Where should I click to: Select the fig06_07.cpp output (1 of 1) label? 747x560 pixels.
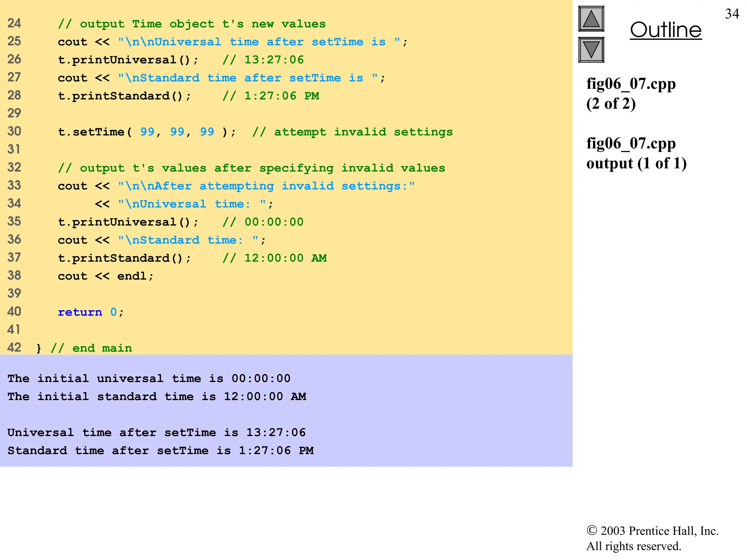click(636, 153)
